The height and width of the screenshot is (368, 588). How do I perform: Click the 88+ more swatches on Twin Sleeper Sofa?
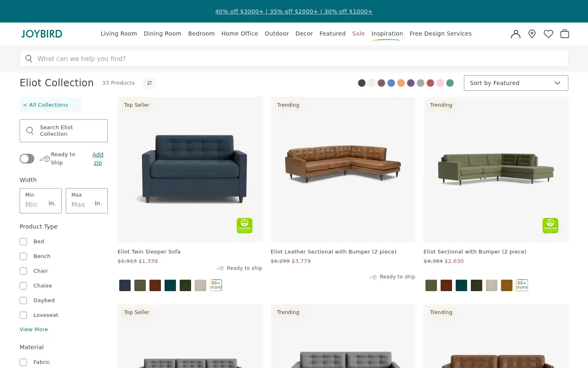pos(216,285)
